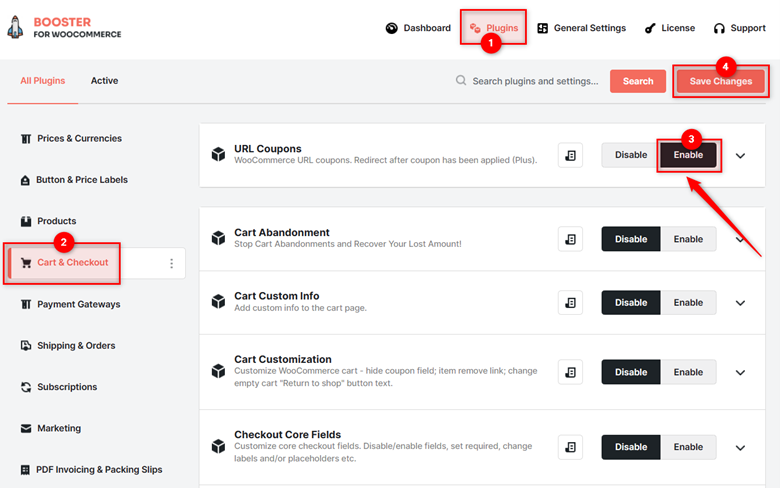Click the Search button
This screenshot has height=488, width=780.
point(638,81)
